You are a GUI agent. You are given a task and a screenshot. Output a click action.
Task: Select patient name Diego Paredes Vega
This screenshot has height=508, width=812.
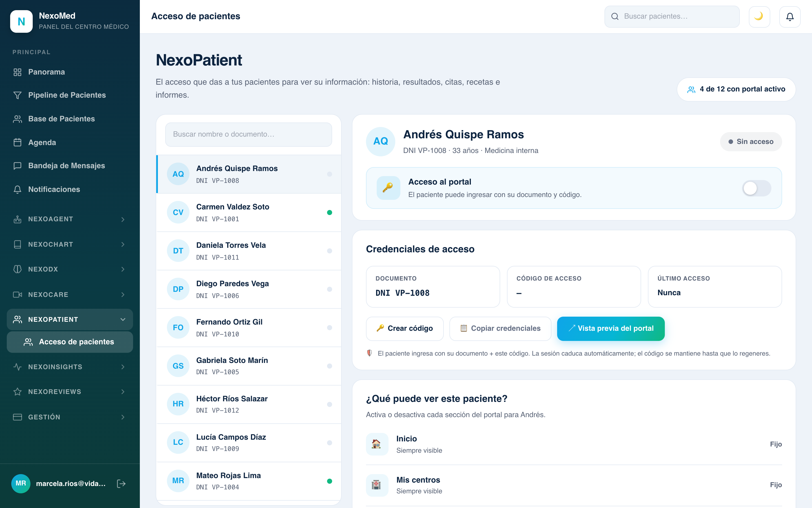point(233,284)
